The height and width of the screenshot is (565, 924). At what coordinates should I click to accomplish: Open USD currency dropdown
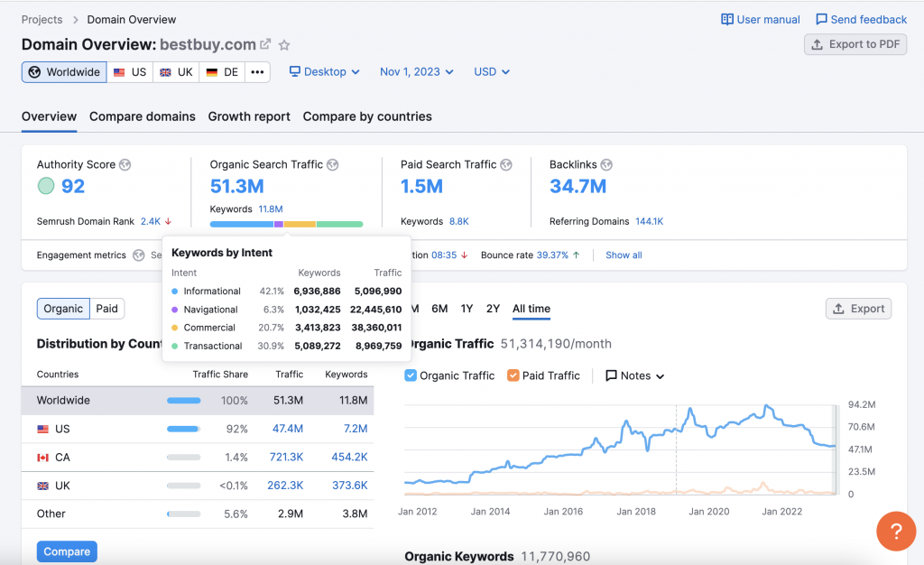click(492, 72)
